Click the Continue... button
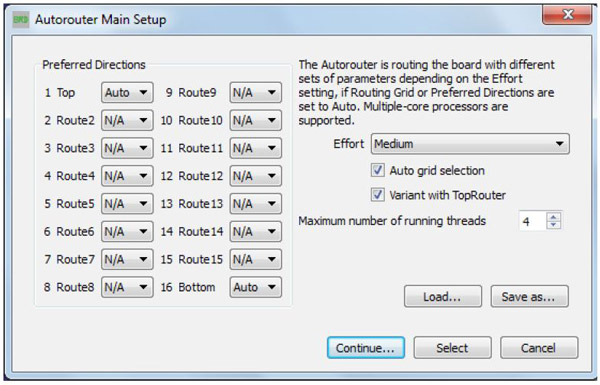This screenshot has width=600, height=385. click(x=366, y=347)
